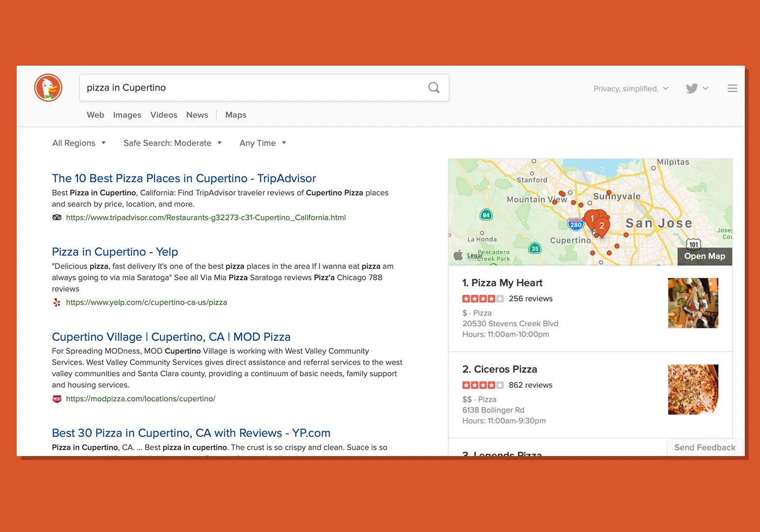This screenshot has width=760, height=532.
Task: Click the TripAdvisor favicon
Action: pos(57,218)
